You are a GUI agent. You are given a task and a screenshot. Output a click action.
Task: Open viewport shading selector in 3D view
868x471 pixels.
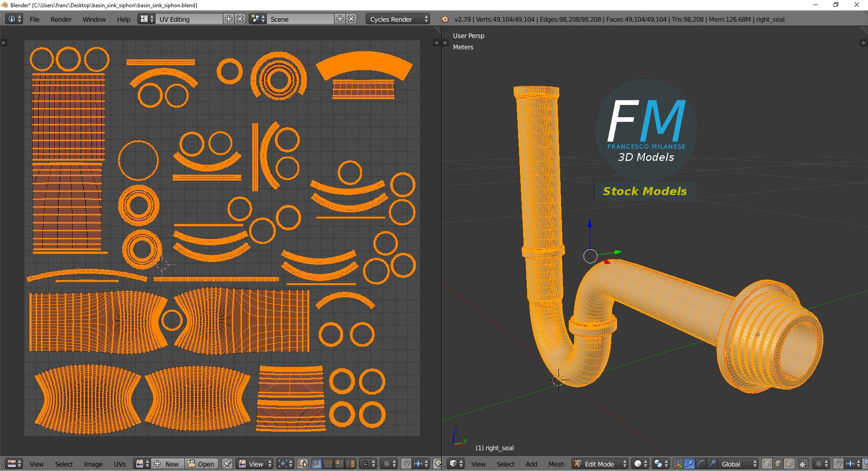[x=640, y=464]
